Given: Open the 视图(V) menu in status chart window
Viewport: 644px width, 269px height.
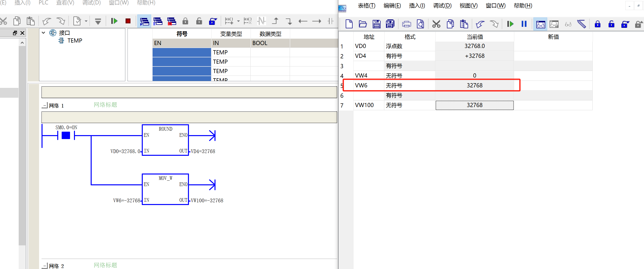Looking at the screenshot, I should tap(469, 5).
